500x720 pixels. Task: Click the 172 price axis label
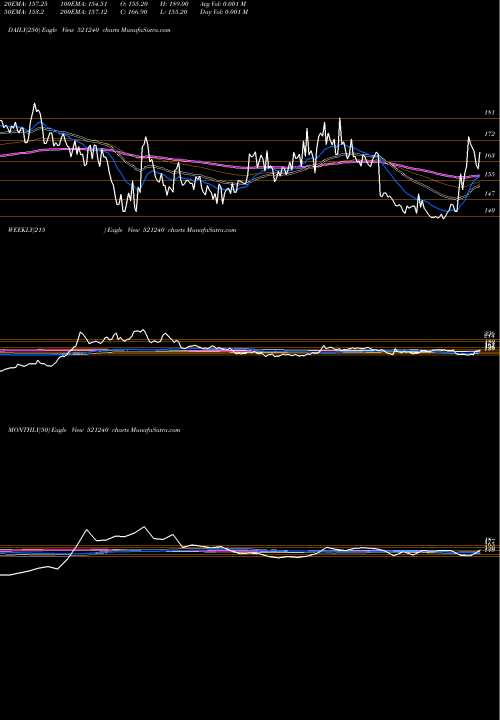(489, 134)
